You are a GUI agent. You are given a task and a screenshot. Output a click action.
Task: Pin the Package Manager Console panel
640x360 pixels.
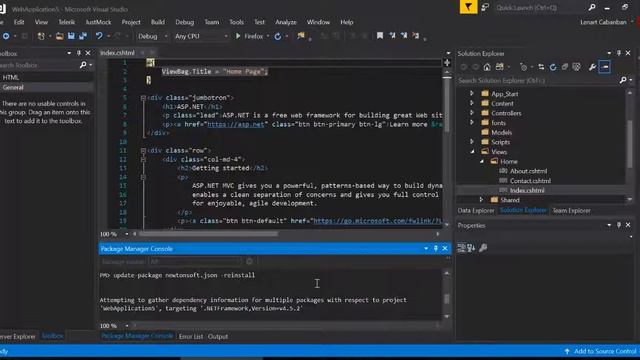(436, 248)
